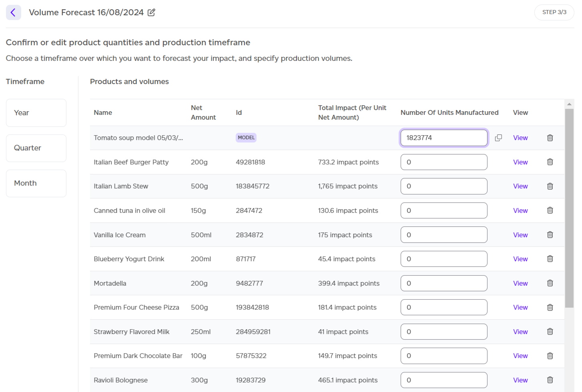Click the 'Mortadella' product name

(110, 283)
